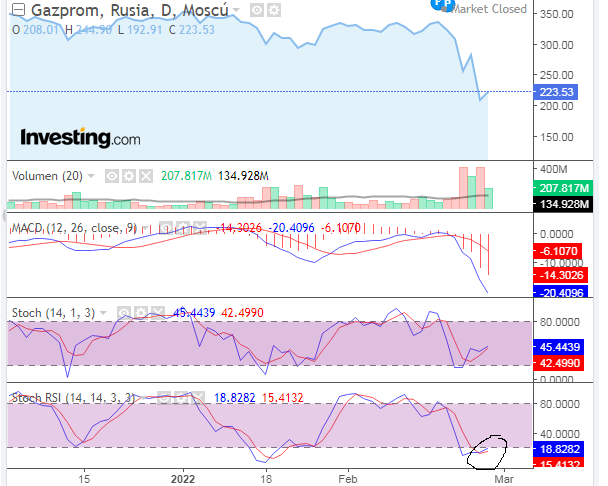Click the close value 223.53 in legend

click(x=197, y=30)
